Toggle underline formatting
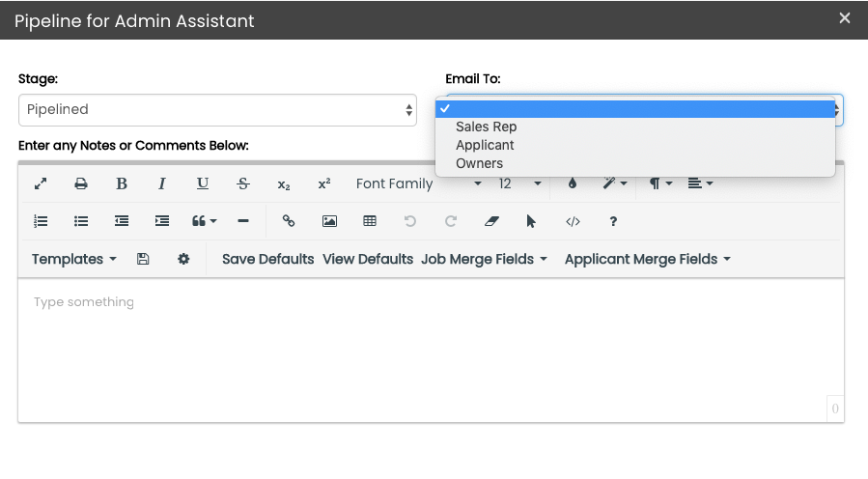The width and height of the screenshot is (868, 479). pyautogui.click(x=203, y=183)
